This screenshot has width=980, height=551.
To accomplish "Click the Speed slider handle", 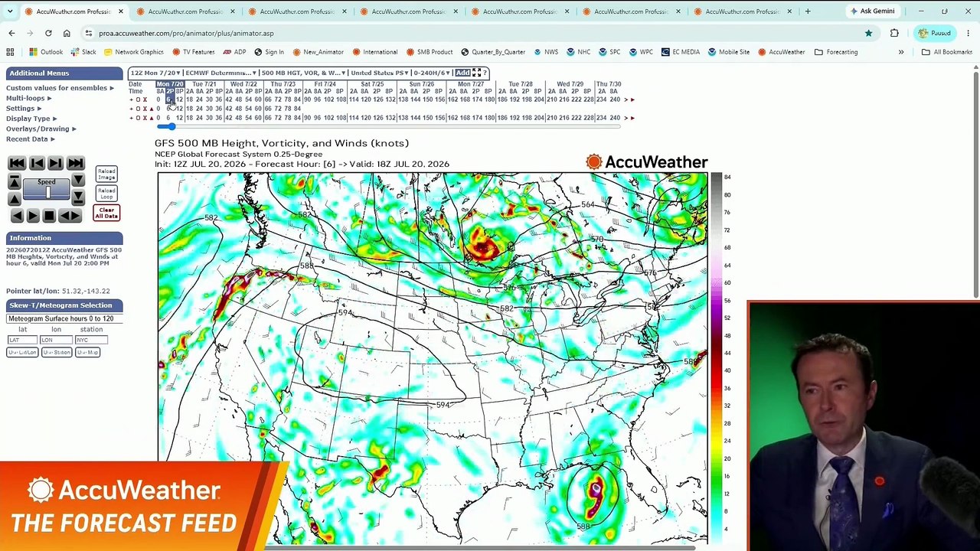I will (x=47, y=192).
